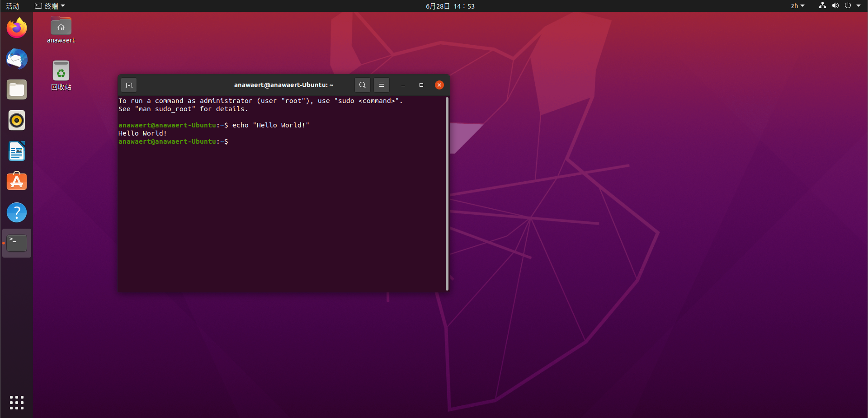Open the Help application

pyautogui.click(x=17, y=212)
